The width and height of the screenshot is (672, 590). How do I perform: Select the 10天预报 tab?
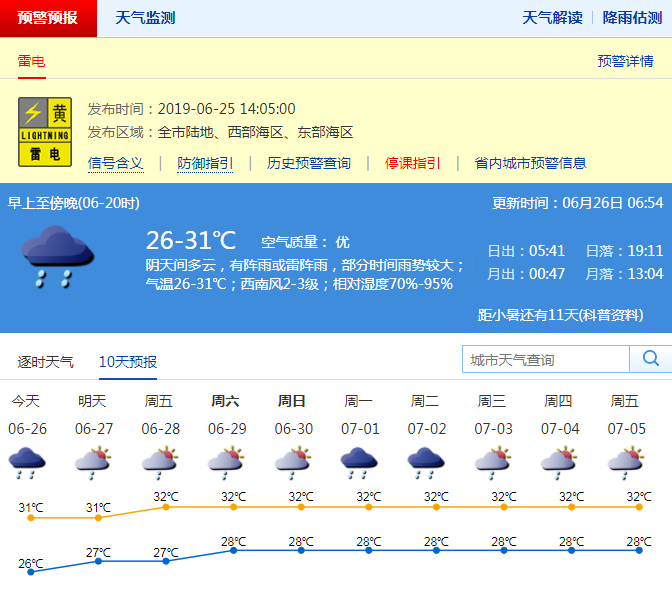[x=127, y=361]
